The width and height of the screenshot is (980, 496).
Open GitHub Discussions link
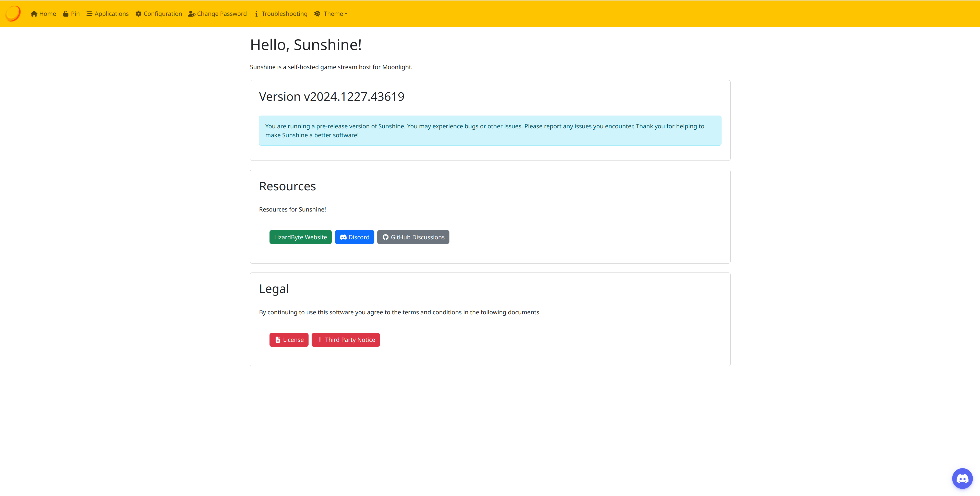coord(413,237)
